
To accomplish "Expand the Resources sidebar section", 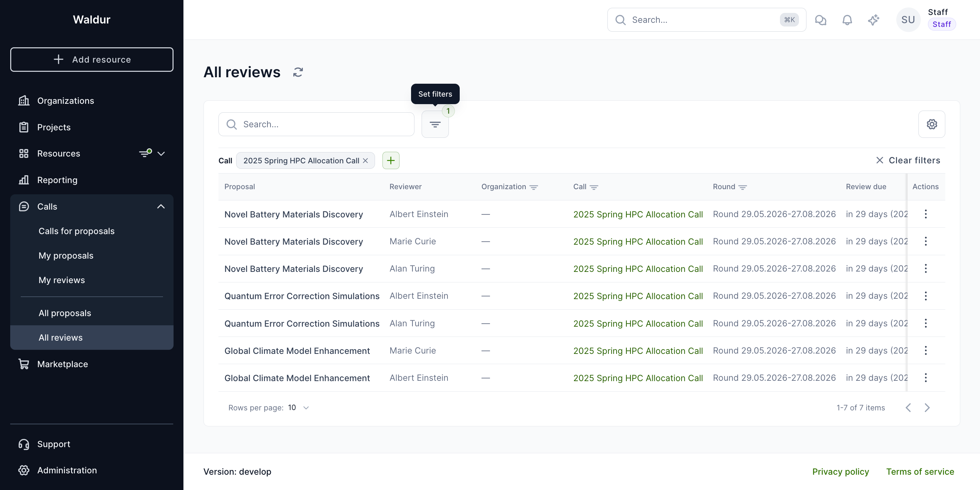I will 161,153.
